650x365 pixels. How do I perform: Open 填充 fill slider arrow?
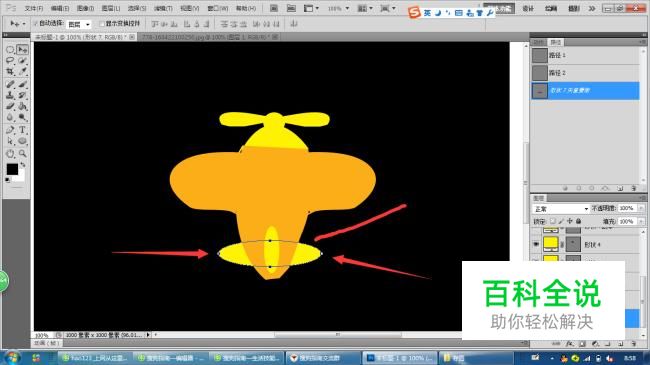coord(641,221)
